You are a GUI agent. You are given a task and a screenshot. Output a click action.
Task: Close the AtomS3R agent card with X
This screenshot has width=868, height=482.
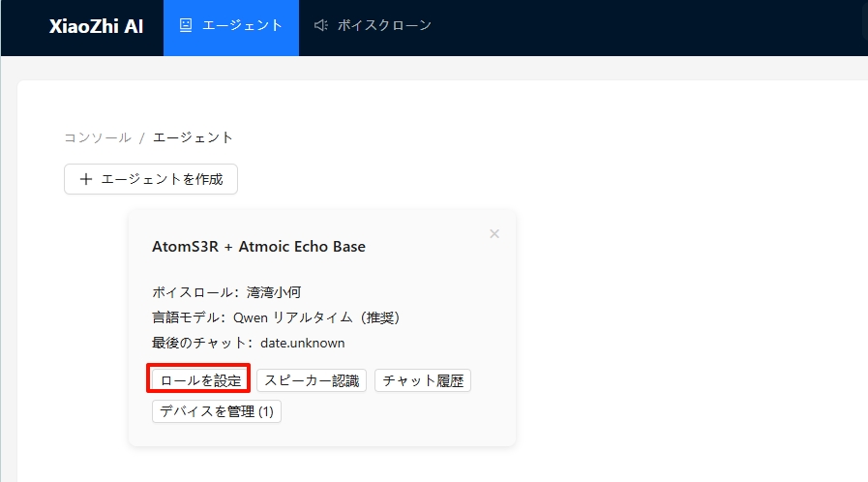pos(494,234)
